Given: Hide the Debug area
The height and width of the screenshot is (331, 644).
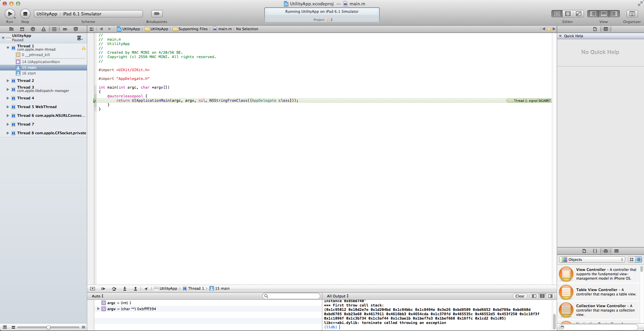Looking at the screenshot, I should [604, 14].
